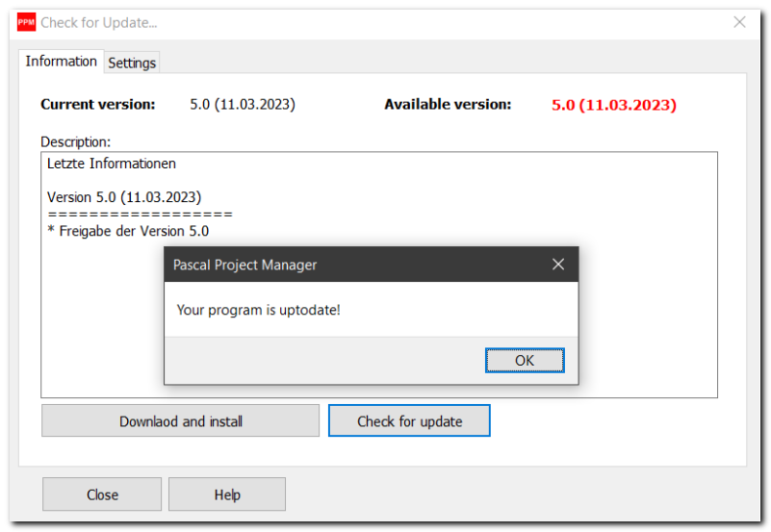Click the 'Check for Update...' window title
Image resolution: width=771 pixels, height=532 pixels.
(98, 22)
